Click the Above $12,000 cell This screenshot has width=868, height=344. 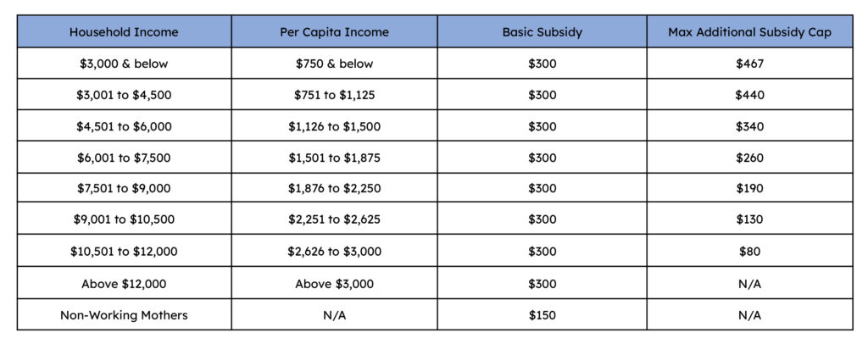124,284
